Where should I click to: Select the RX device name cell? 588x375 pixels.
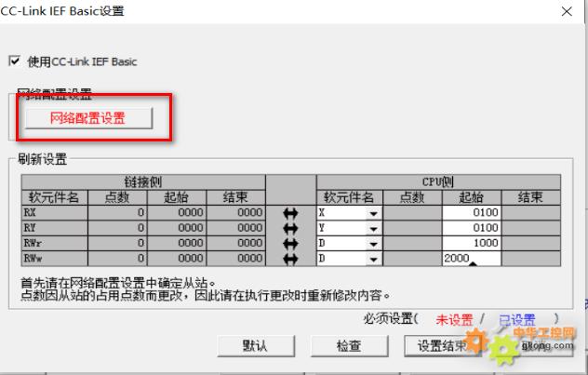click(x=54, y=213)
